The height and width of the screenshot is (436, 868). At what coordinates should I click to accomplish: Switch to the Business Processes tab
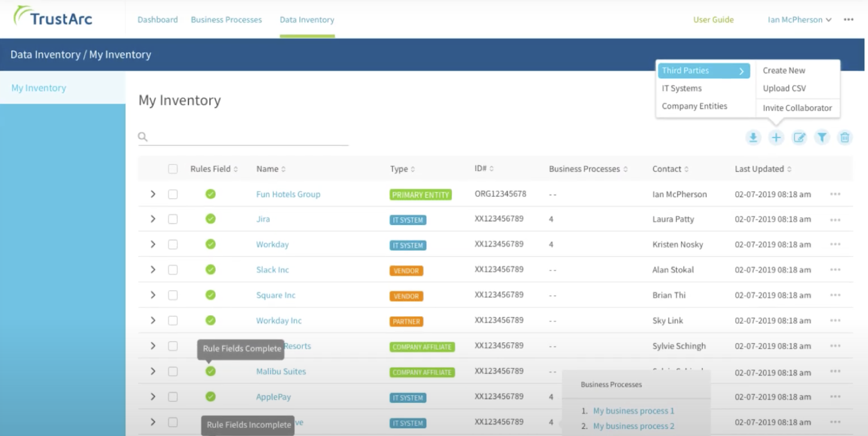click(x=226, y=20)
